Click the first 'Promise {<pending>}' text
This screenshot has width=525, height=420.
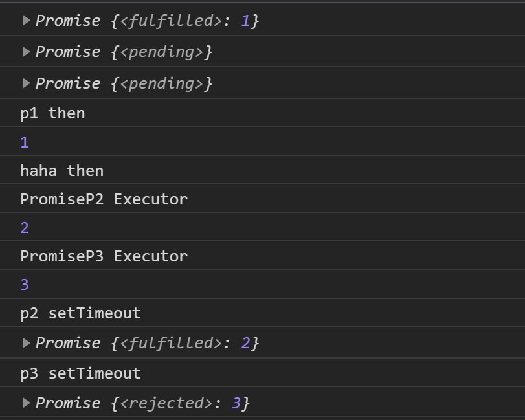(124, 52)
